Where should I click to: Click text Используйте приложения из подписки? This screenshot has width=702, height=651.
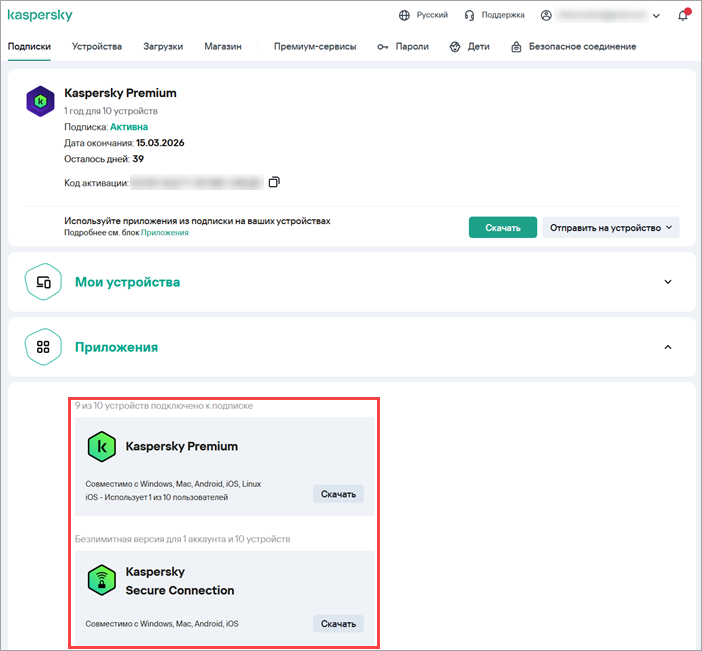[197, 221]
